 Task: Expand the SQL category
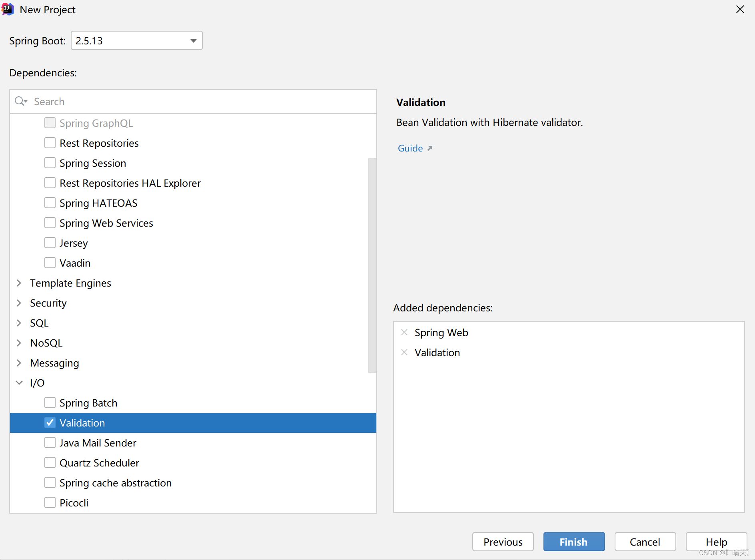coord(19,323)
